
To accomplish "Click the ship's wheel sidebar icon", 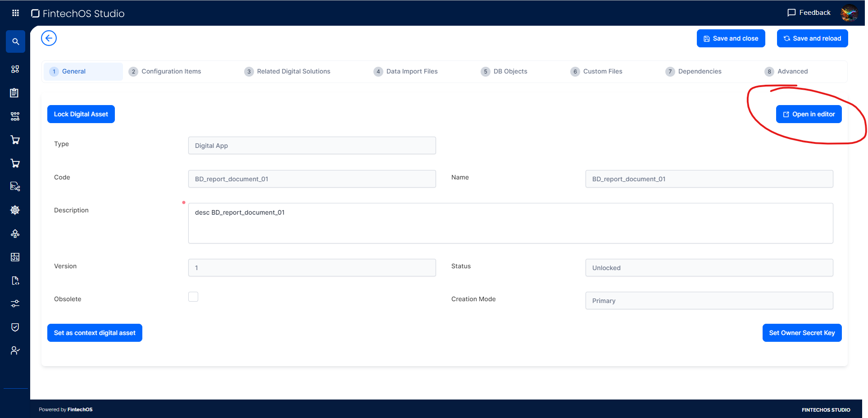I will [15, 210].
